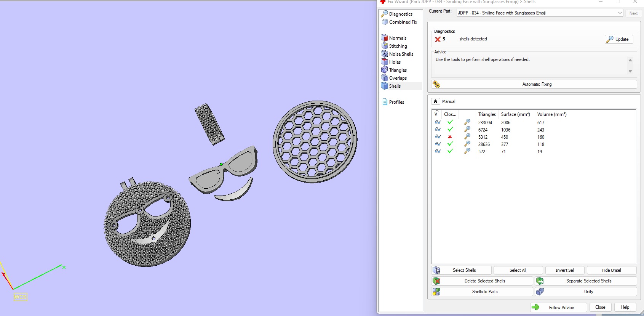Go to the Overlaps fix step
This screenshot has height=316, width=644.
click(398, 78)
